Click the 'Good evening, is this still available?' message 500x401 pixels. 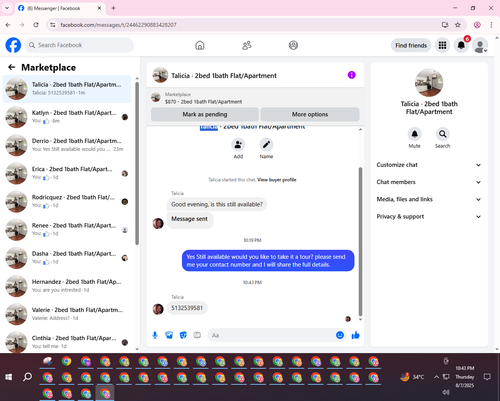coord(217,204)
